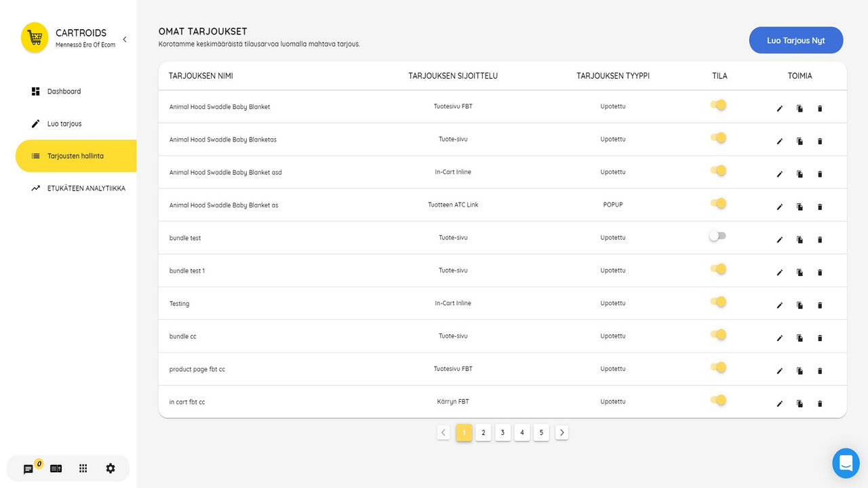868x488 pixels.
Task: Duplicate the Animal Hood Swaddle Baby Blanket offer
Action: point(800,108)
